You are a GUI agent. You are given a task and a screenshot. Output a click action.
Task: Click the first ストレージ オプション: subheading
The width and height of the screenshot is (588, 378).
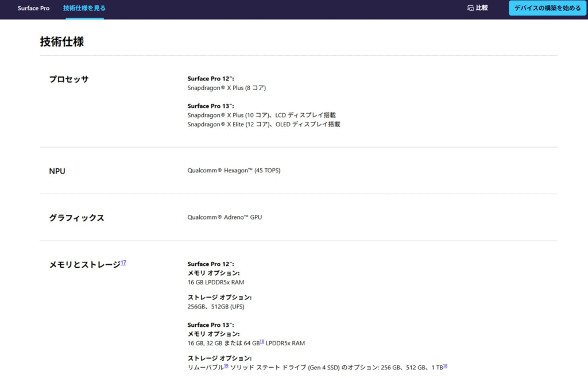pyautogui.click(x=219, y=298)
